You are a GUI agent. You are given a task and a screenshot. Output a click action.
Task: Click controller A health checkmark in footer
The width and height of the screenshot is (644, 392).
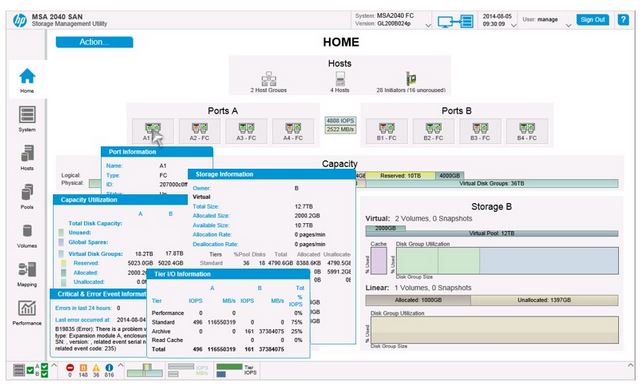(x=45, y=367)
